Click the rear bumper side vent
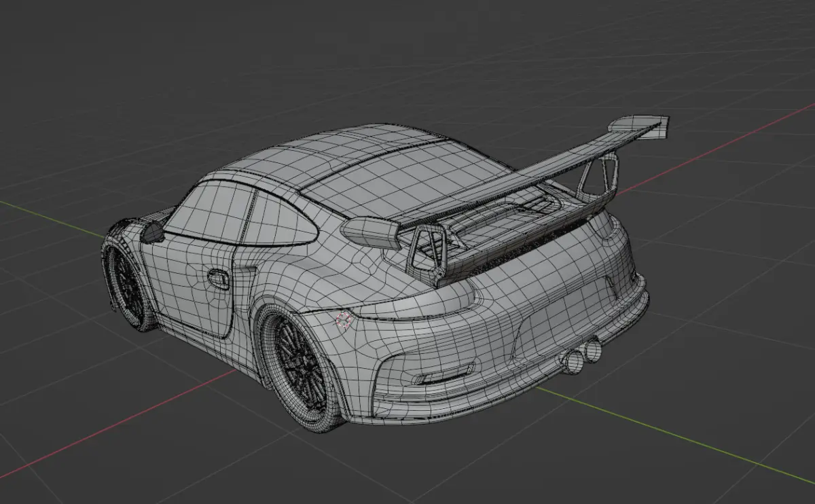The image size is (815, 504). [443, 374]
